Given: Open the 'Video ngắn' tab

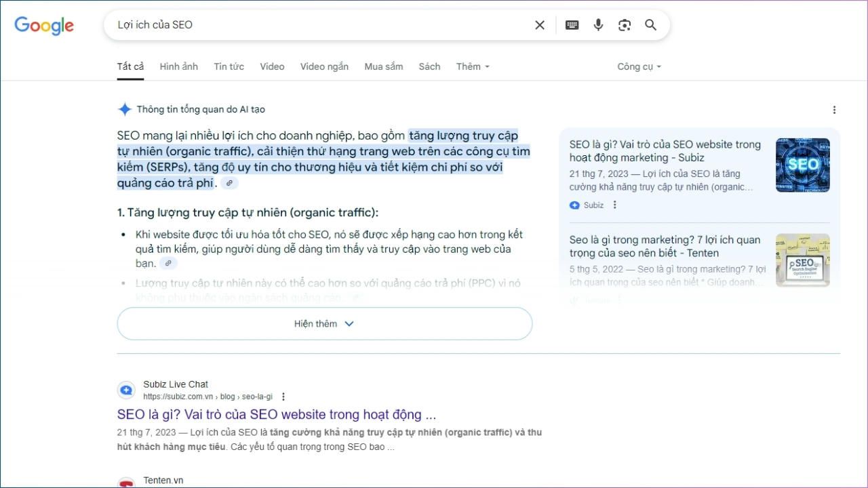Looking at the screenshot, I should click(x=324, y=66).
